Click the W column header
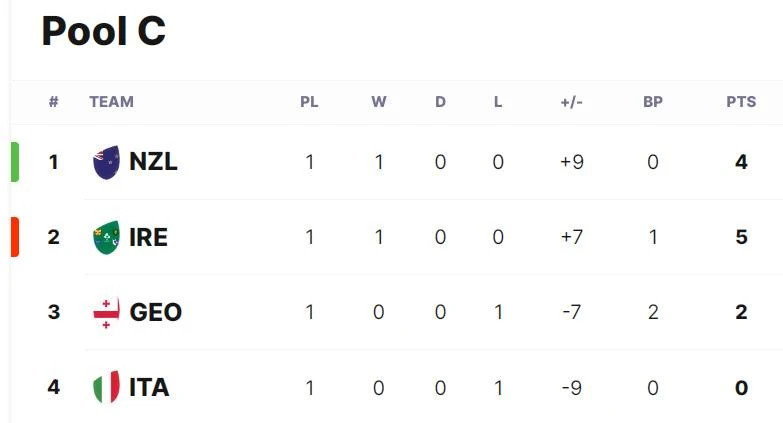The width and height of the screenshot is (783, 423). pos(379,102)
